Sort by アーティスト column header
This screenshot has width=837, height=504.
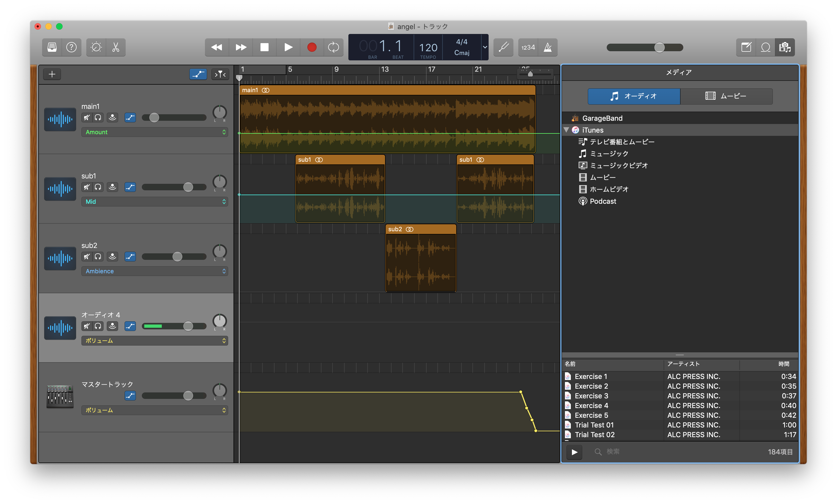tap(701, 364)
